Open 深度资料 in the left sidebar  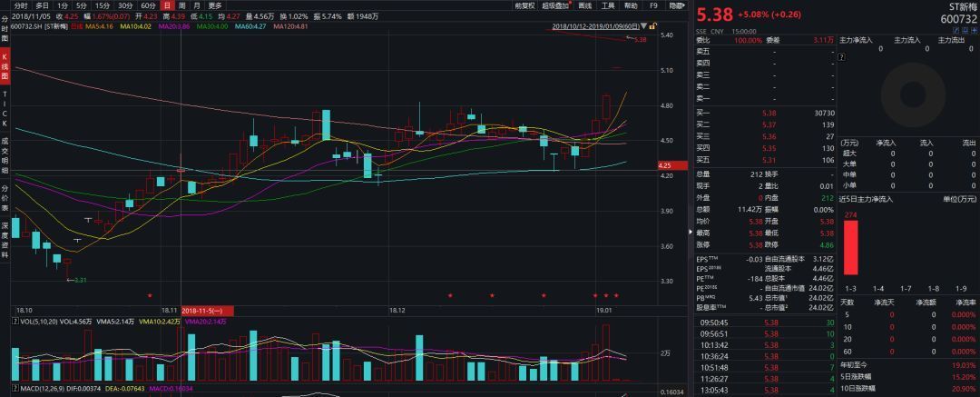[5, 238]
